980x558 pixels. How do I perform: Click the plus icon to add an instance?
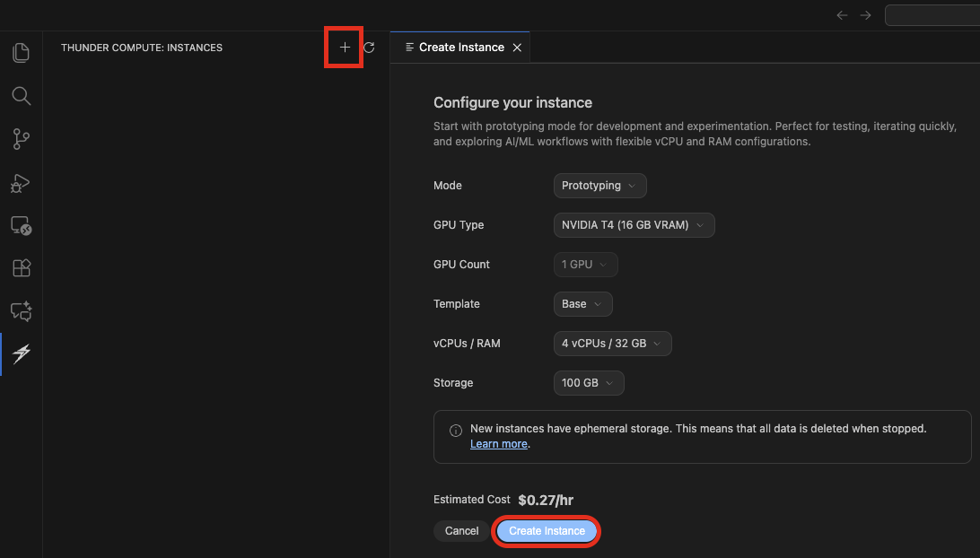tap(343, 47)
